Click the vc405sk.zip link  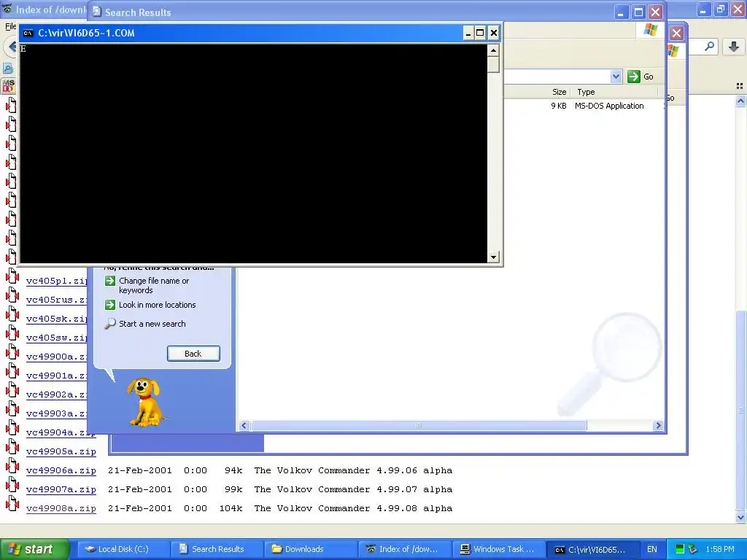57,319
